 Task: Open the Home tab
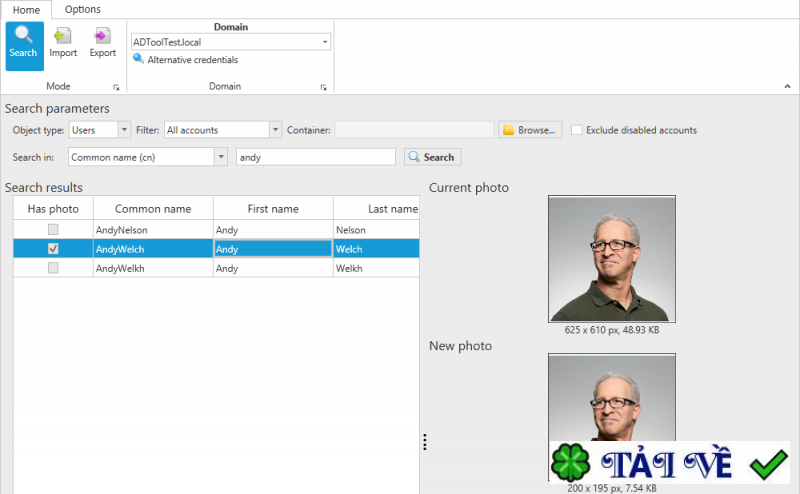(x=27, y=10)
